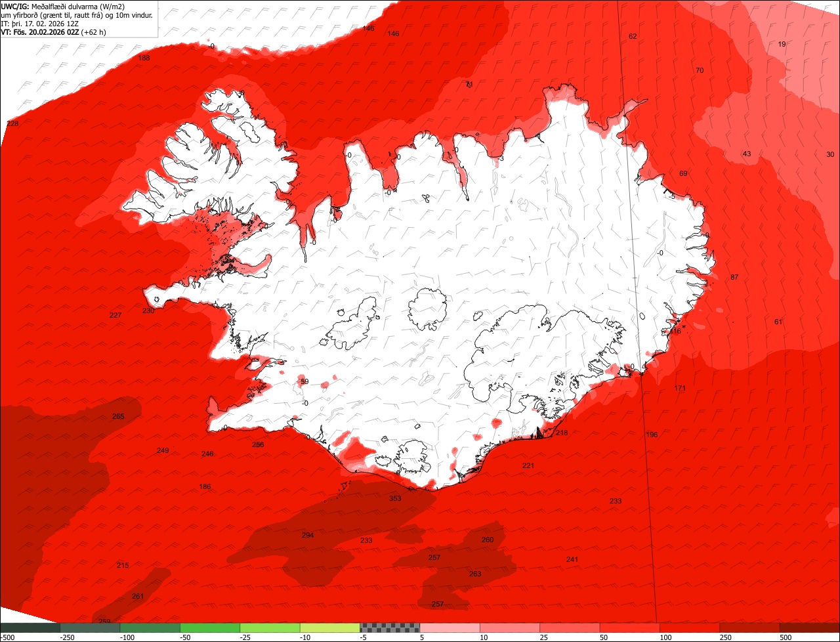The image size is (840, 642).
Task: Select the map value 261
Action: [138, 596]
